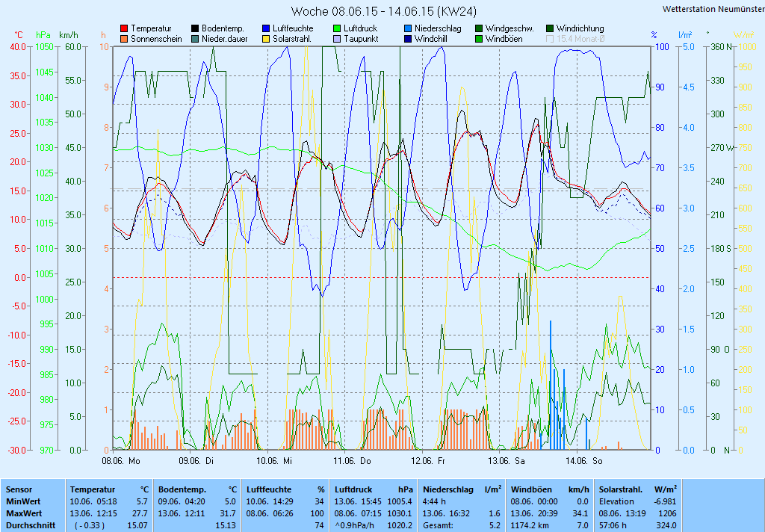Select the '13.06. Sa' date label

coord(507,461)
